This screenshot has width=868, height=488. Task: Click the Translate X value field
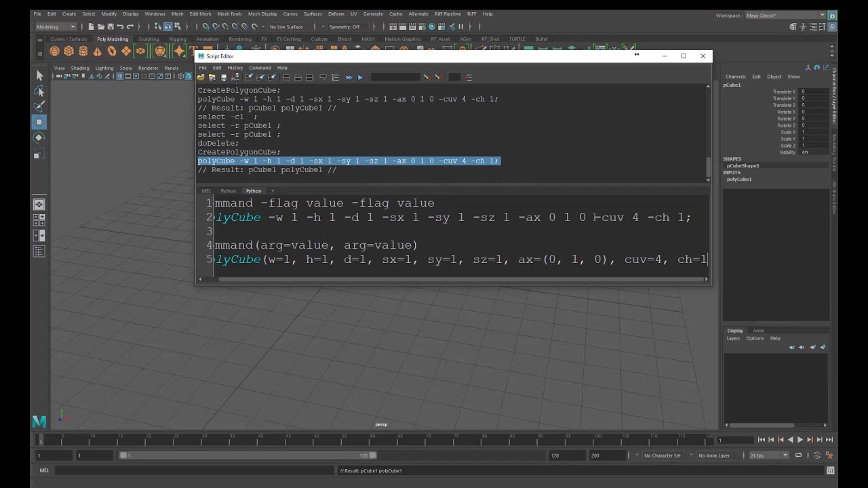tap(812, 91)
